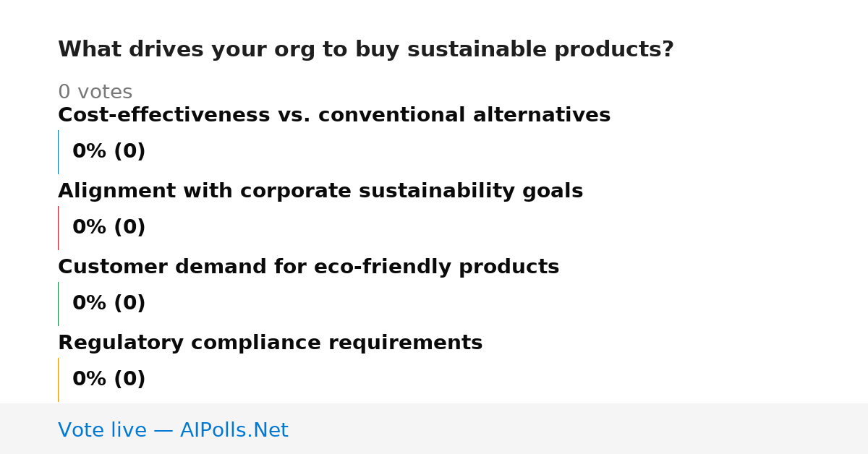This screenshot has height=454, width=868.
Task: Click 0% (0) under Alignment with corporate goals
Action: 109,228
